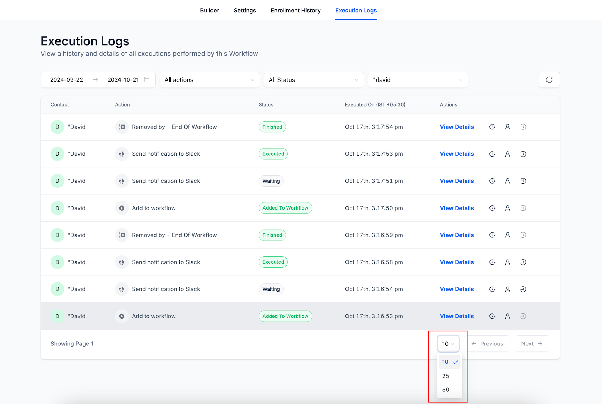Viewport: 602px width, 404px height.
Task: Click circular history icon in first Executed row
Action: coord(492,154)
